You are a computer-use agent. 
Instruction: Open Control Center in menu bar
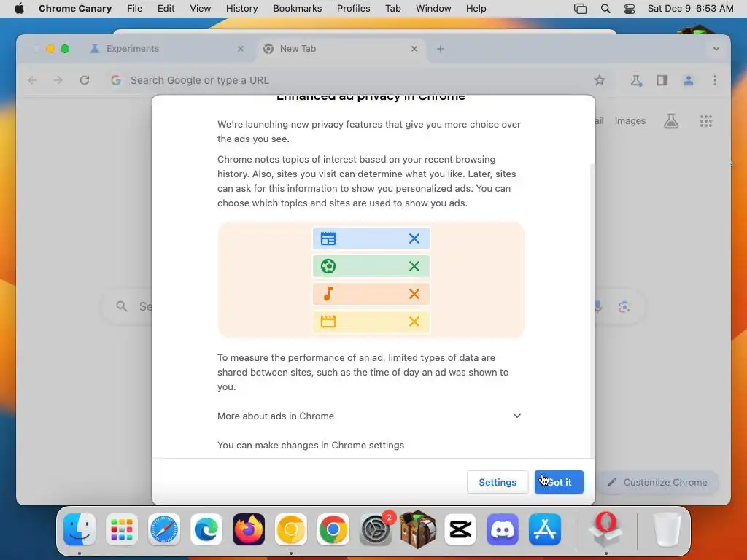point(630,9)
